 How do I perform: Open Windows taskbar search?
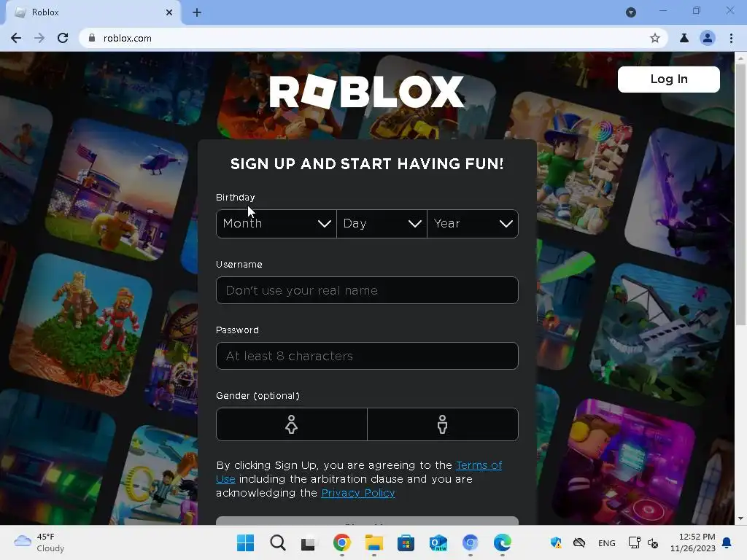pos(278,542)
